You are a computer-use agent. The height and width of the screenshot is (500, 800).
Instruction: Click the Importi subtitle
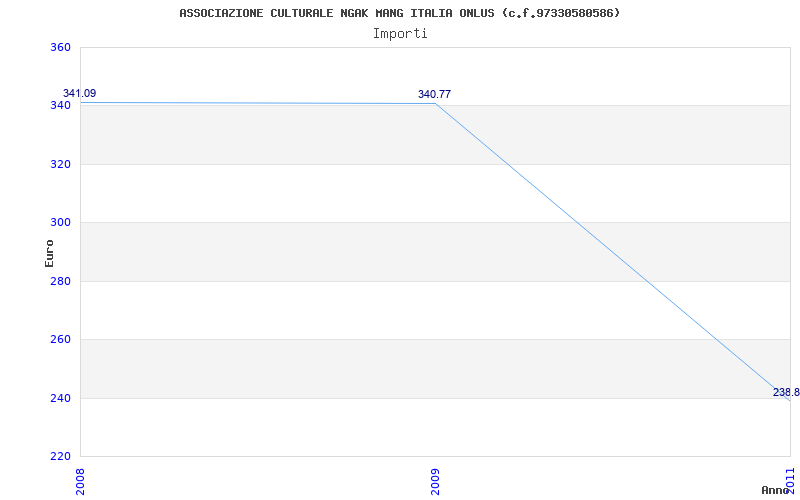click(399, 34)
